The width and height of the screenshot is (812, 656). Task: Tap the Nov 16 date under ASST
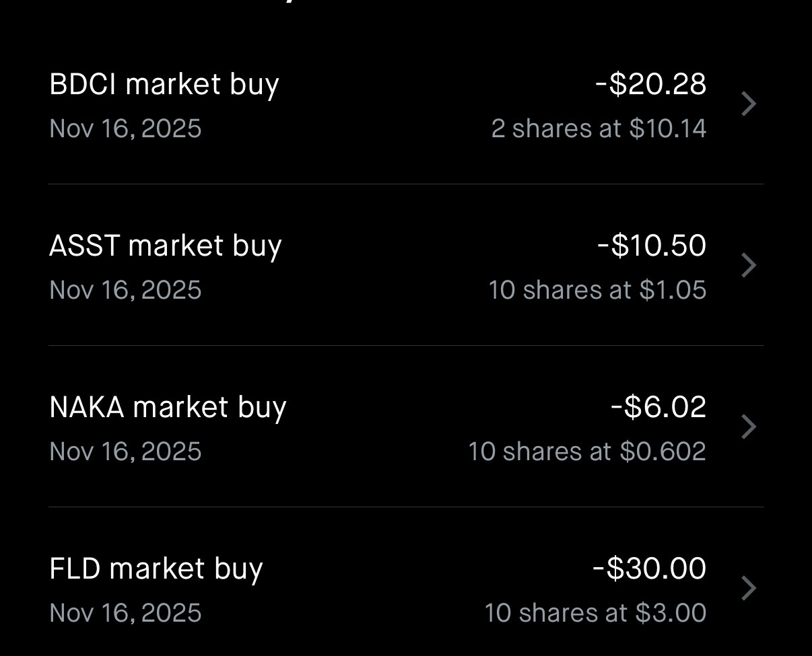coord(126,290)
